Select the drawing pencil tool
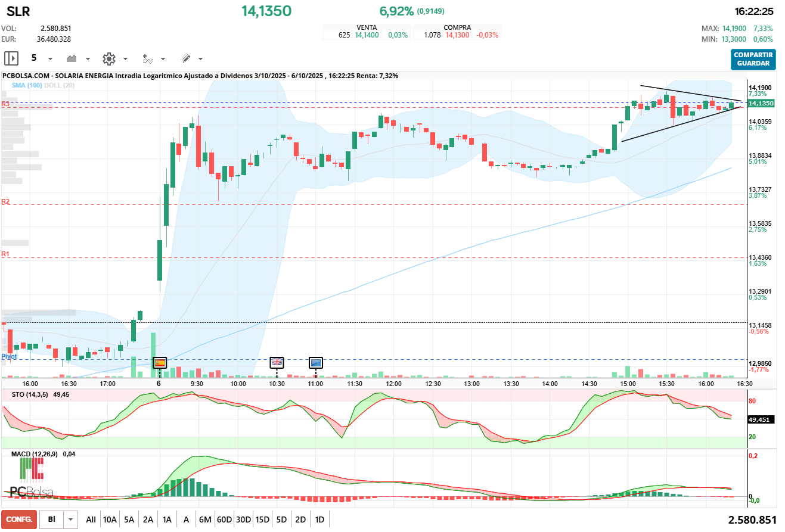This screenshot has width=785, height=532. pos(185,58)
